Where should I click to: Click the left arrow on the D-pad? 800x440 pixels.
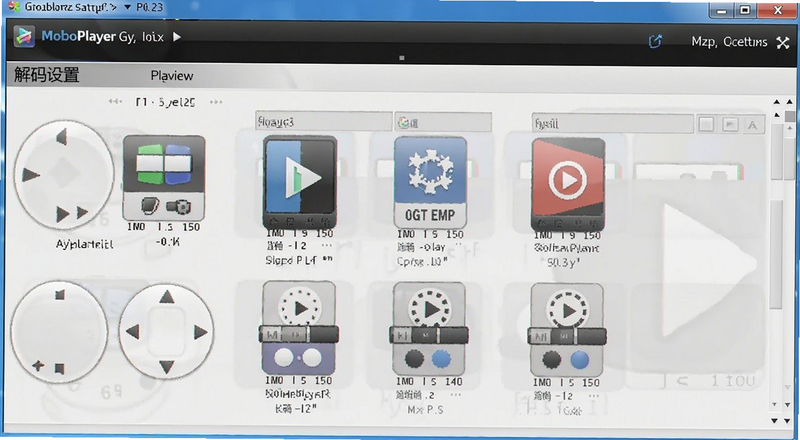click(132, 332)
